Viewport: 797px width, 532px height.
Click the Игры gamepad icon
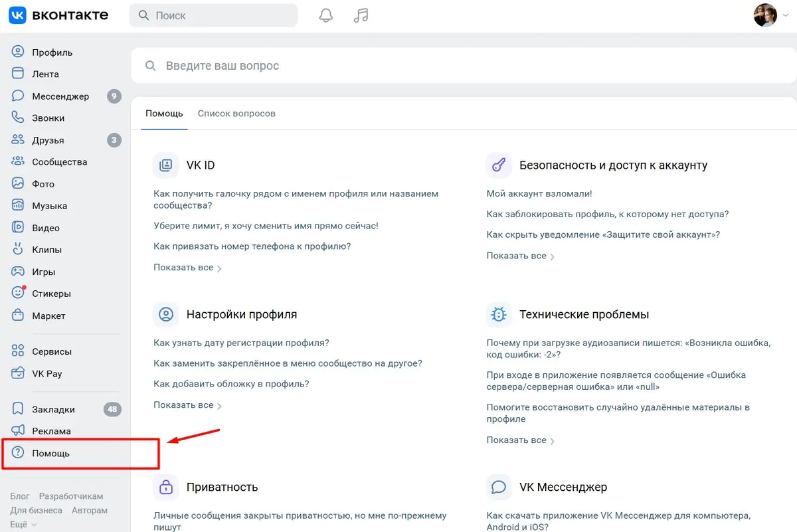tap(18, 272)
